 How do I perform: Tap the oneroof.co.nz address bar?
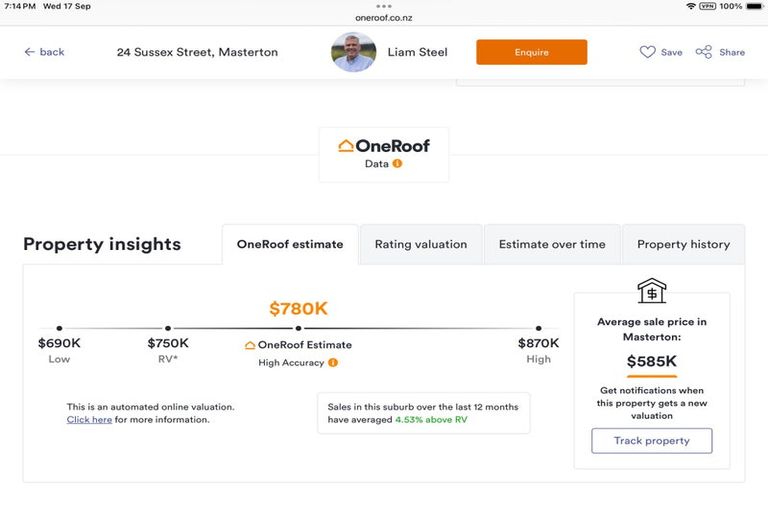(x=384, y=17)
